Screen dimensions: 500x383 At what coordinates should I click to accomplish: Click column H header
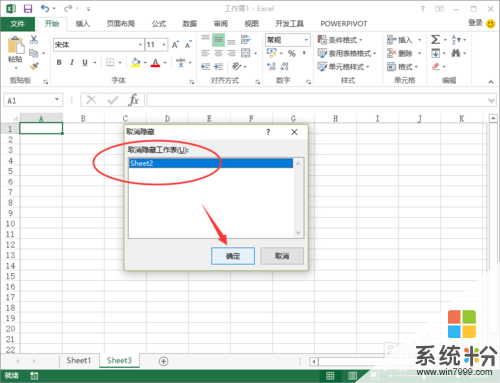coord(335,118)
